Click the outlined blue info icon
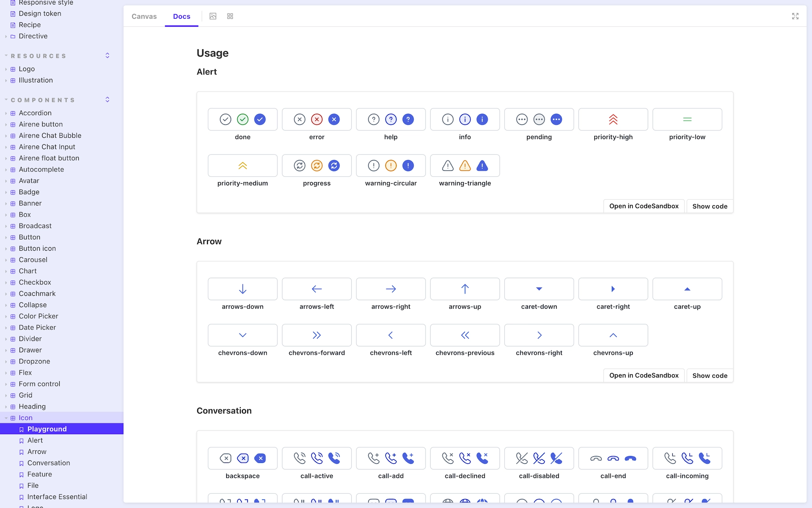Screen dimensions: 812x508 (x=465, y=119)
